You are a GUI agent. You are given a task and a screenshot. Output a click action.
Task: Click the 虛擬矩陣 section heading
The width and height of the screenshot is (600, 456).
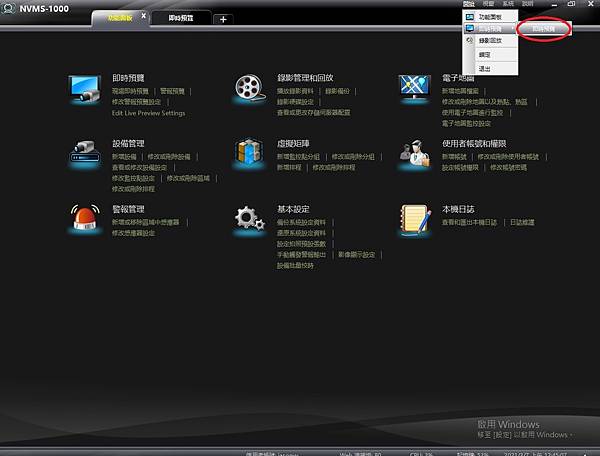point(293,143)
